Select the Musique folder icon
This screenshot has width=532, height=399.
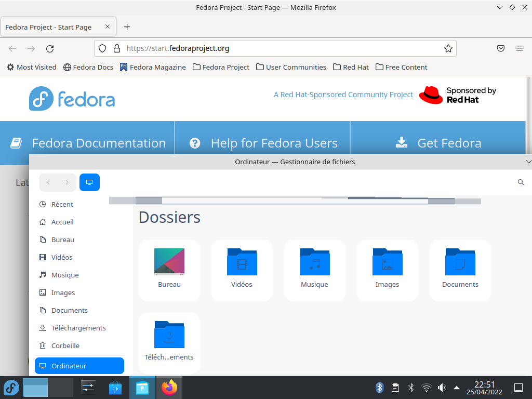(x=314, y=262)
